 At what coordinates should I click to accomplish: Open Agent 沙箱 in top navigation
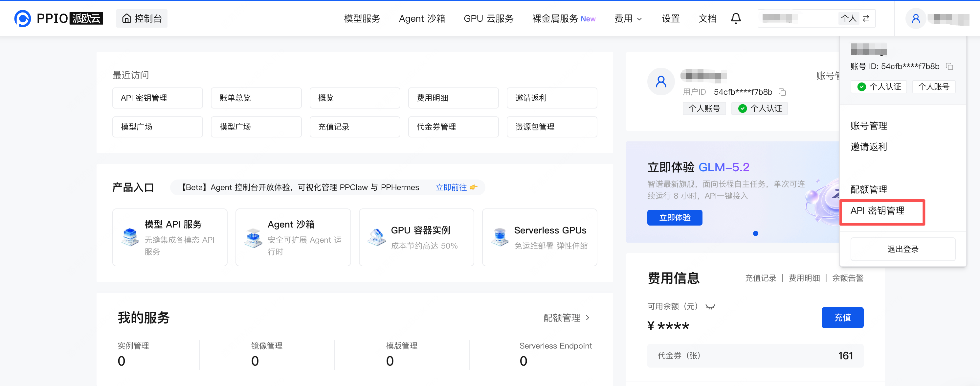pos(422,19)
